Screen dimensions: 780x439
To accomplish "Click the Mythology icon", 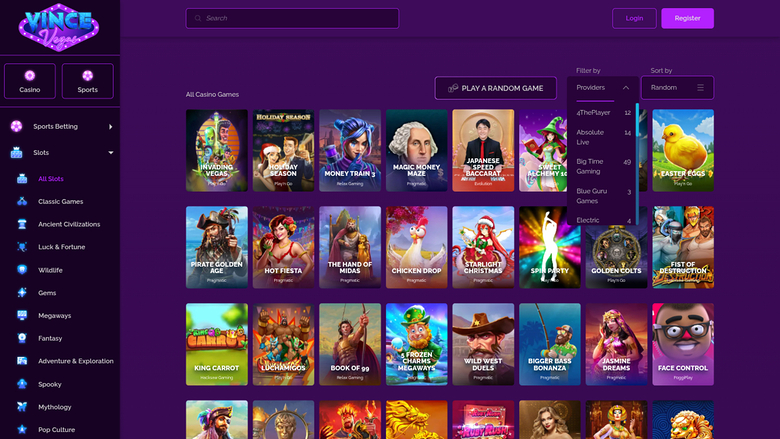I will [22, 407].
